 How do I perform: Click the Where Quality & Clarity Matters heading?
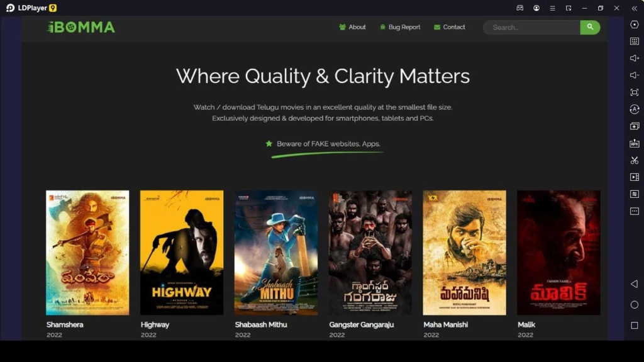click(x=323, y=76)
